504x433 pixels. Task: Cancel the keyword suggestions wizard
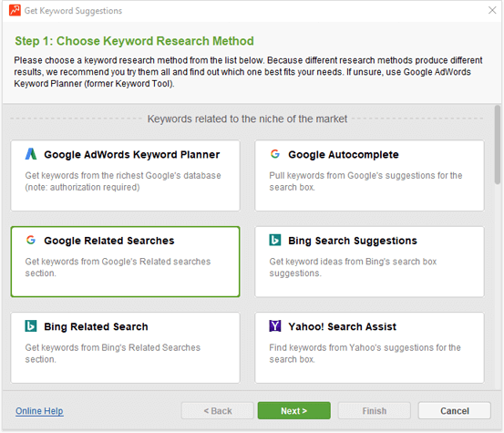click(x=455, y=411)
